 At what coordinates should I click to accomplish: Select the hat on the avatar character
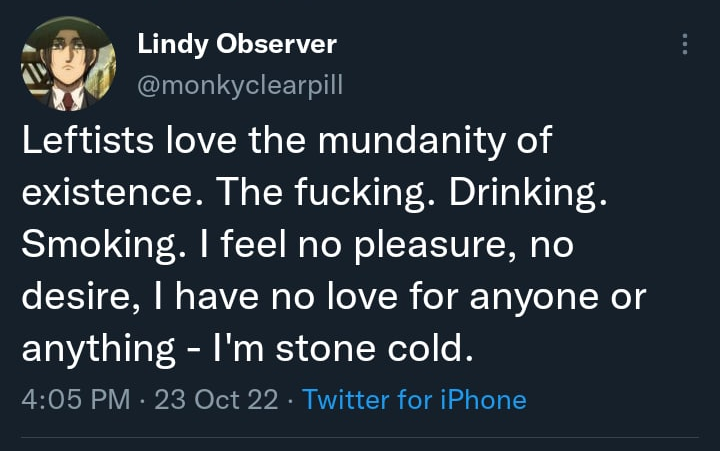69,32
